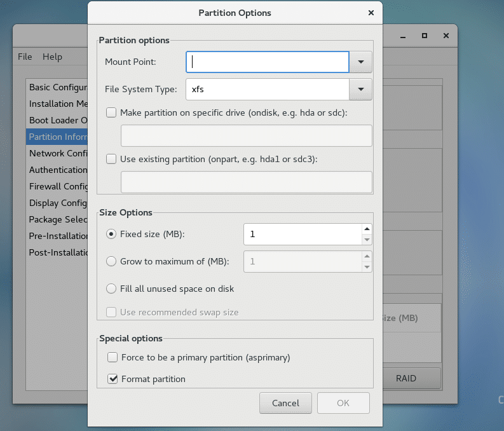The height and width of the screenshot is (431, 504).
Task: Decrease Fixed size value with down arrow
Action: click(x=366, y=240)
